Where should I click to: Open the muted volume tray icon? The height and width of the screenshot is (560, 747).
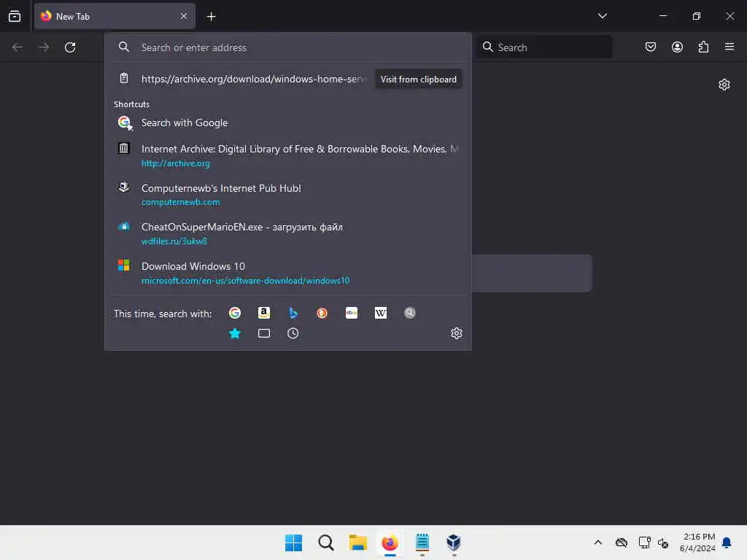pos(663,542)
